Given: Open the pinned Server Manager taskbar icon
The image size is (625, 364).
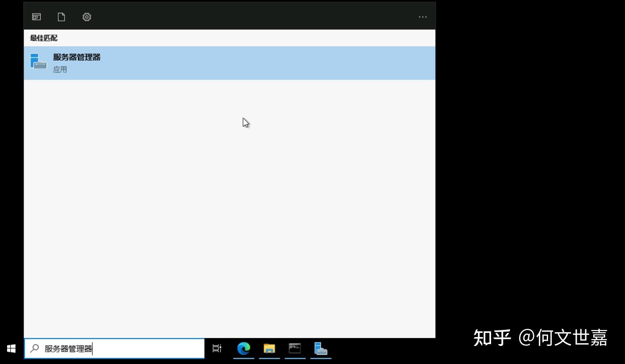Looking at the screenshot, I should tap(321, 349).
